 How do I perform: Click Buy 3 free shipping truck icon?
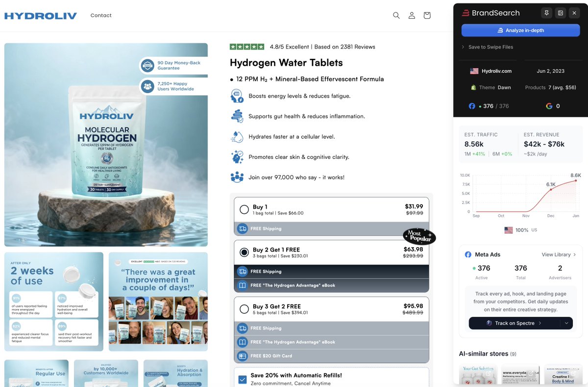(242, 328)
